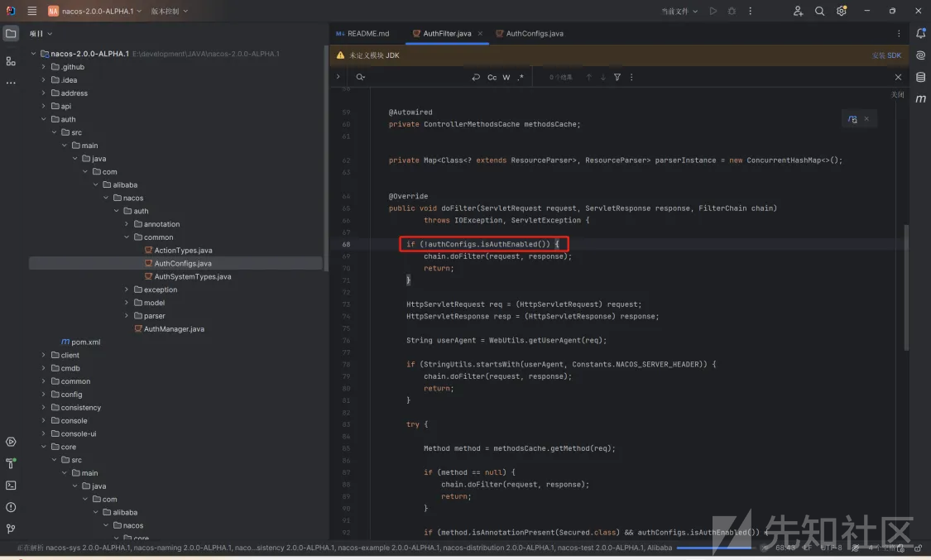The height and width of the screenshot is (560, 931).
Task: Open IDE settings gear icon
Action: (x=842, y=11)
